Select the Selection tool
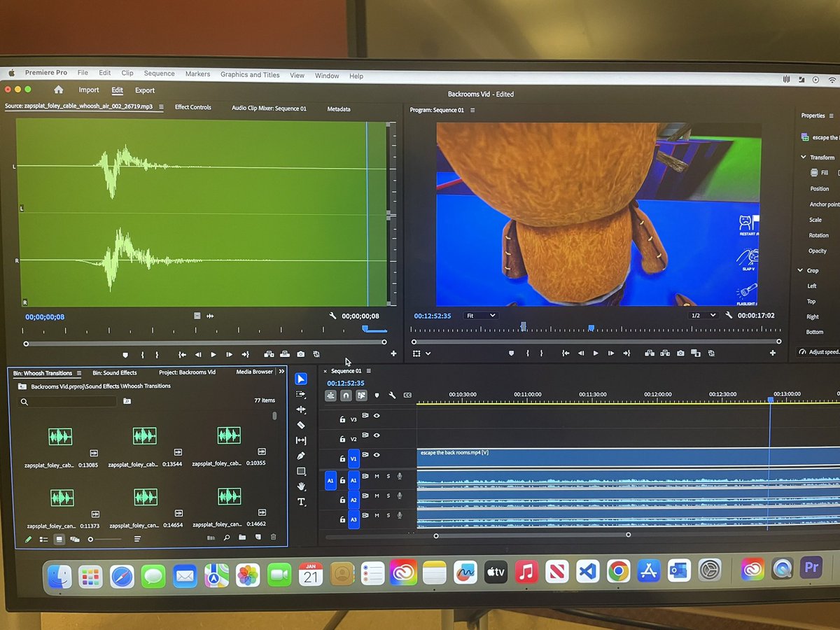840x630 pixels. [x=301, y=379]
